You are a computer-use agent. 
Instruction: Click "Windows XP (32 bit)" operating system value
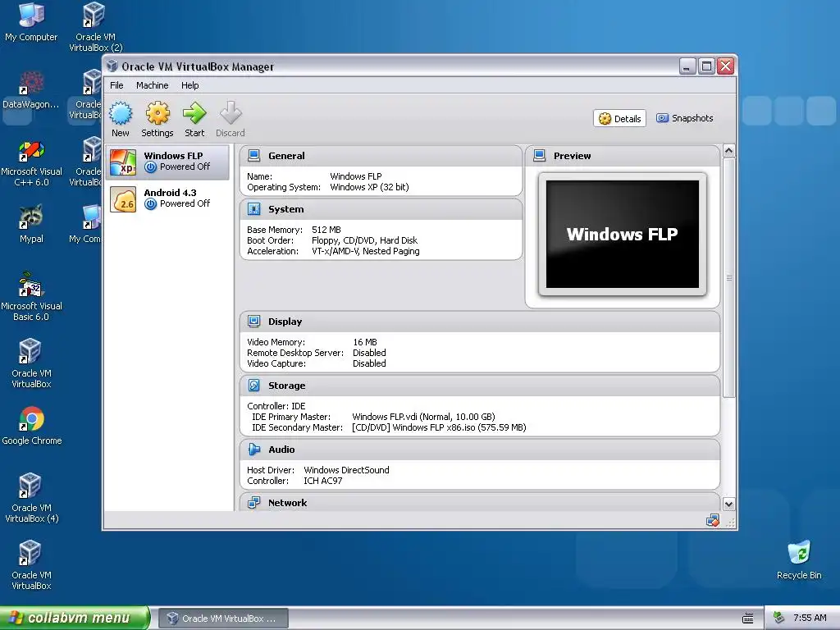(x=369, y=187)
